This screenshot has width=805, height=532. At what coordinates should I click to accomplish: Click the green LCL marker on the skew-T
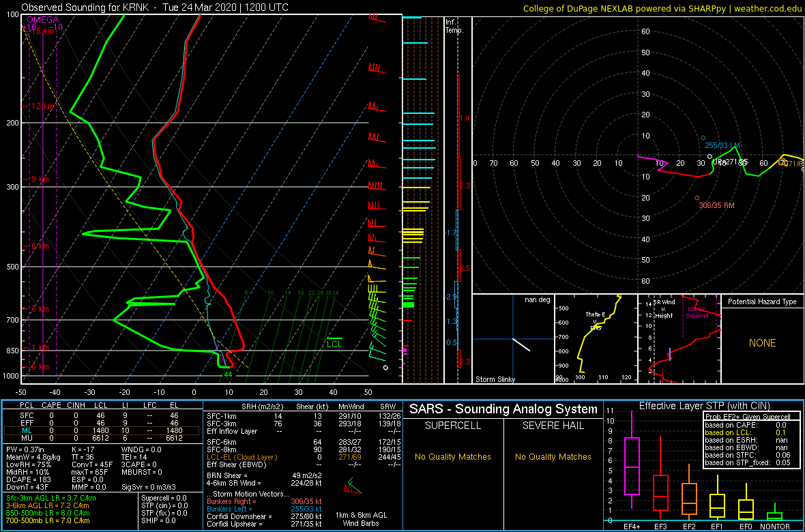click(x=334, y=344)
